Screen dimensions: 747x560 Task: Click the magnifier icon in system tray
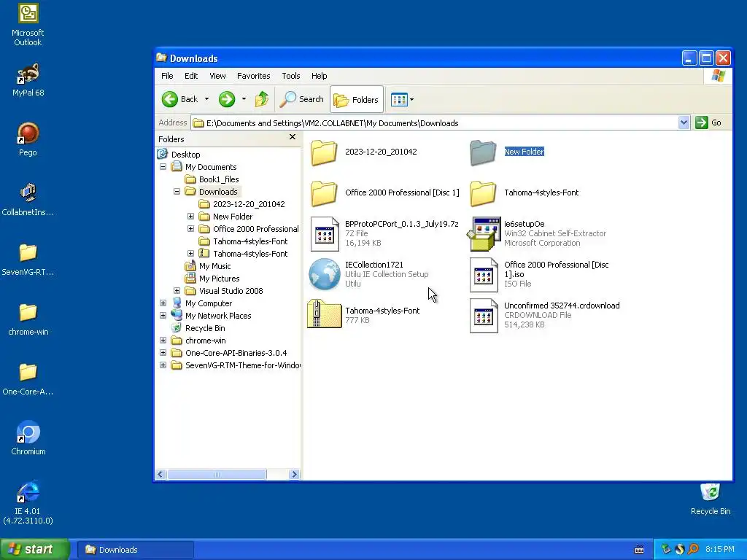click(693, 549)
